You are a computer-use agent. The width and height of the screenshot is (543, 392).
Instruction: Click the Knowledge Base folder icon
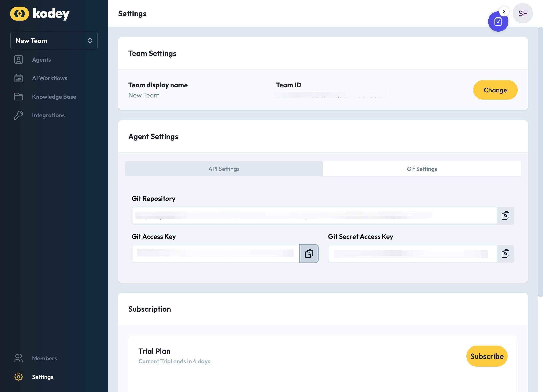18,97
